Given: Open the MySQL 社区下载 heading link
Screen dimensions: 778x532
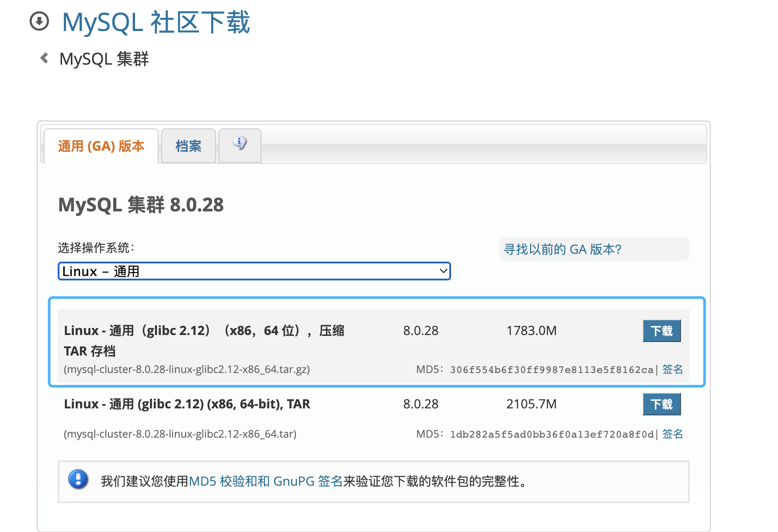Looking at the screenshot, I should (x=156, y=22).
